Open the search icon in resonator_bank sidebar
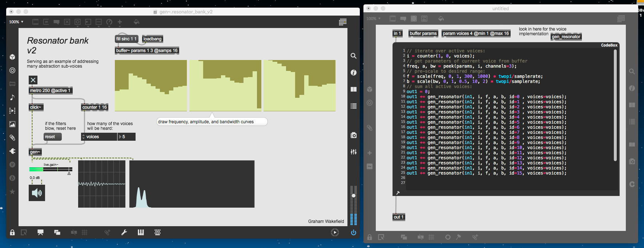644x248 pixels. 353,56
